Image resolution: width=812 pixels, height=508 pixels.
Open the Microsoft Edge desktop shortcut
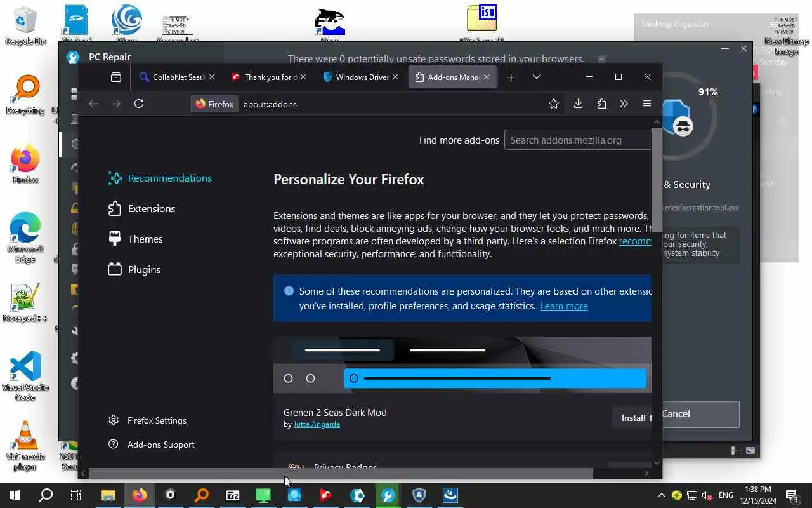[x=25, y=237]
